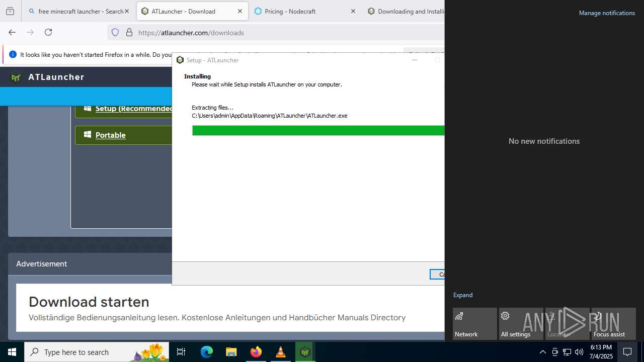This screenshot has width=644, height=362.
Task: Click the tracking protection shield icon
Action: [115, 32]
